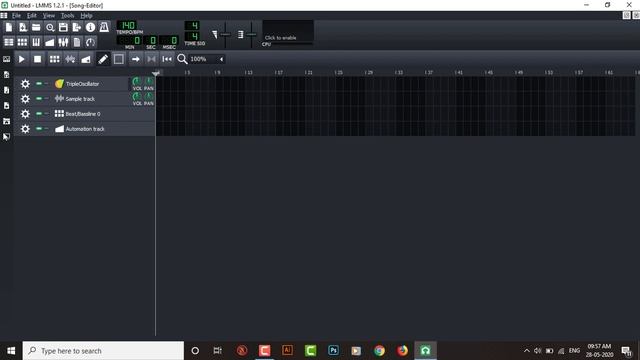Open the TripleOscillator instrument button

tap(90, 84)
